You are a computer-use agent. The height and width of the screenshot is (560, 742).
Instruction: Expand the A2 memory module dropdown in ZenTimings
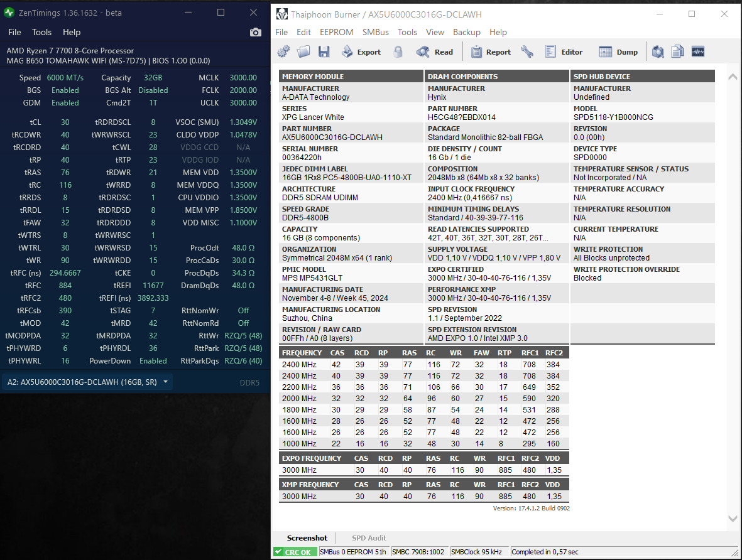coord(87,382)
